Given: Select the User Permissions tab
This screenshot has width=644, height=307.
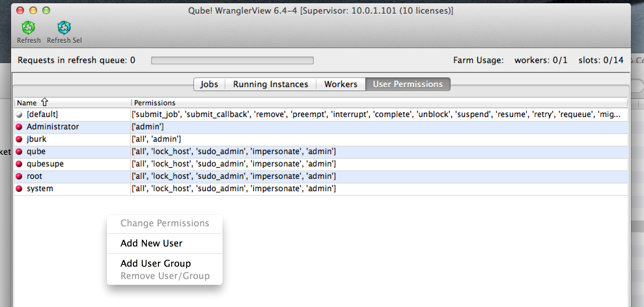Looking at the screenshot, I should 408,84.
